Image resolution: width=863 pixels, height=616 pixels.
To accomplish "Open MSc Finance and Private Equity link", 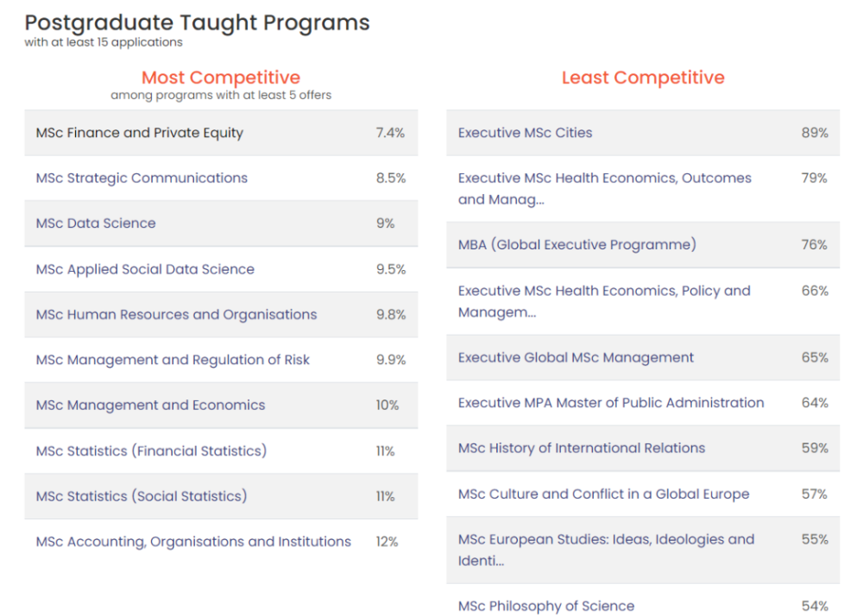I will point(139,133).
